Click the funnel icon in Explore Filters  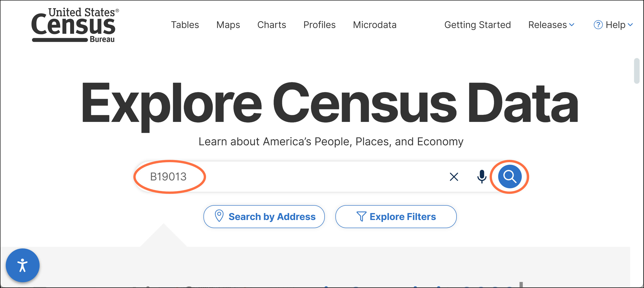pos(361,216)
